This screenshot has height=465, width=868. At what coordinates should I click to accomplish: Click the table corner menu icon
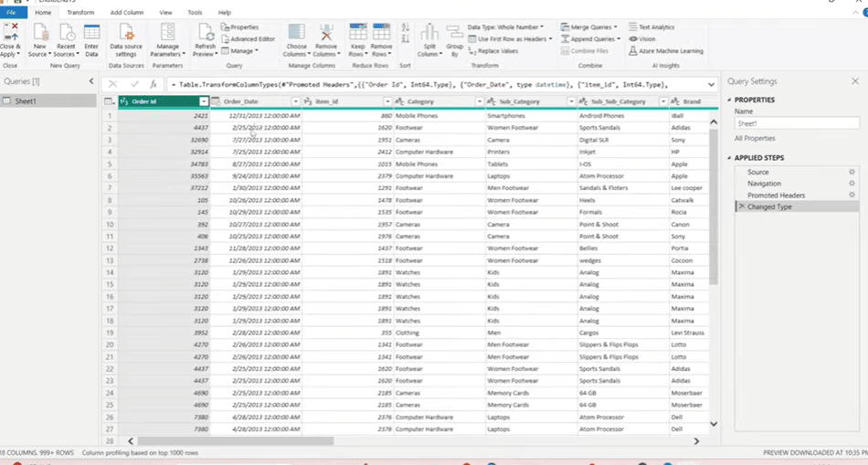tap(110, 101)
